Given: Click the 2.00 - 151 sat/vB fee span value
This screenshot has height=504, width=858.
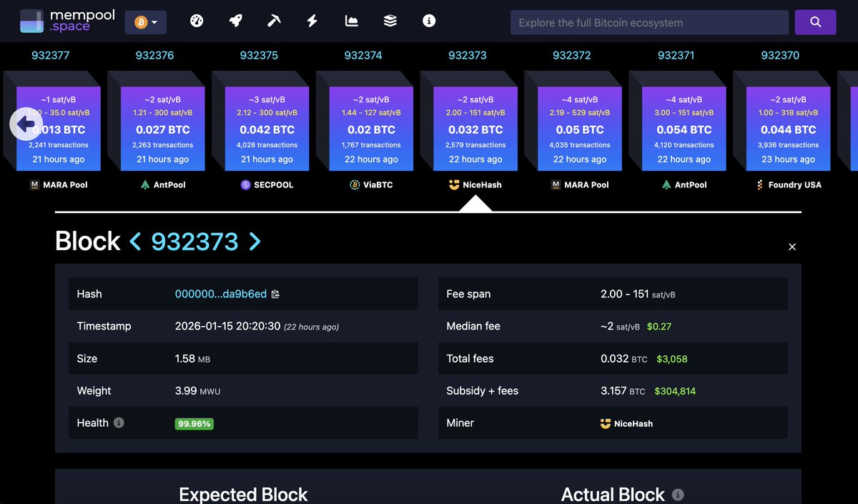Looking at the screenshot, I should (638, 294).
